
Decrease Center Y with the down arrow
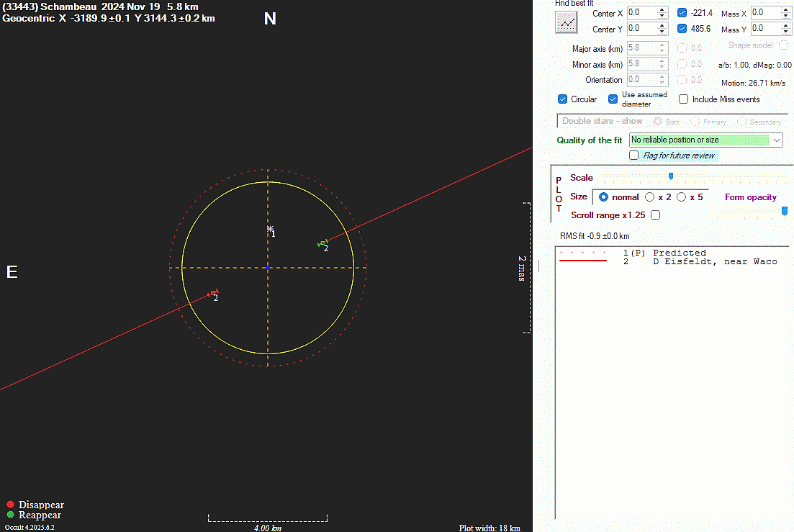(662, 32)
